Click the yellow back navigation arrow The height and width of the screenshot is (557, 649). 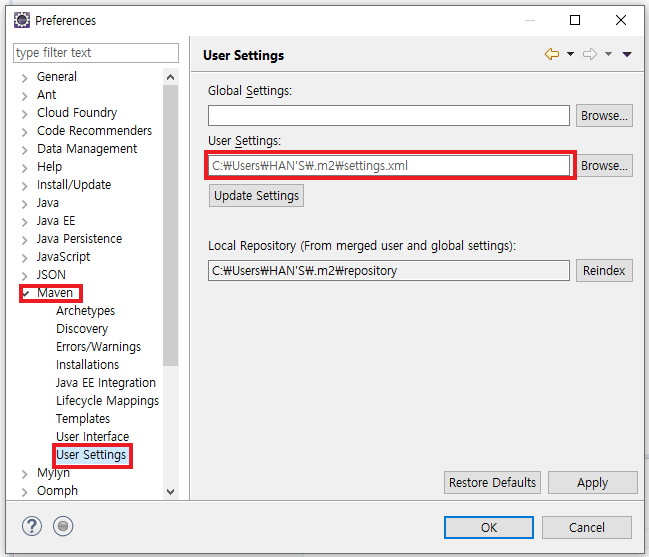[x=552, y=54]
